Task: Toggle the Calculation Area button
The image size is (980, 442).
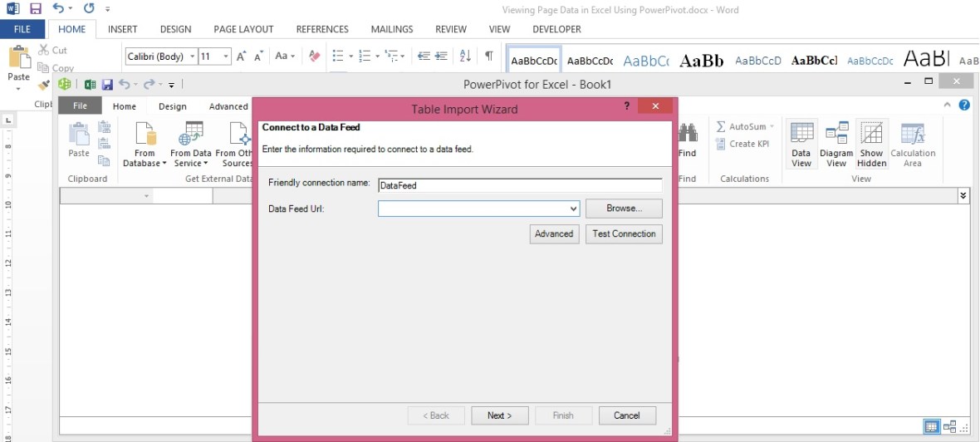Action: (913, 145)
